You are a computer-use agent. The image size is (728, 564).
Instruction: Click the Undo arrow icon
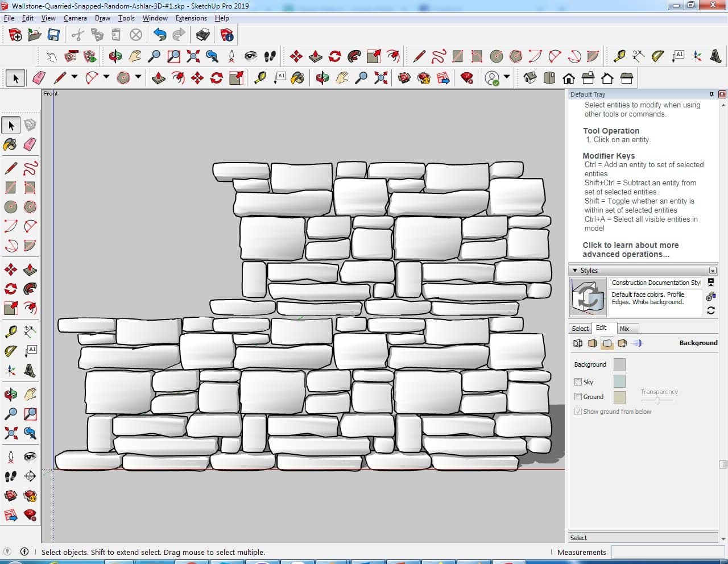pos(160,35)
